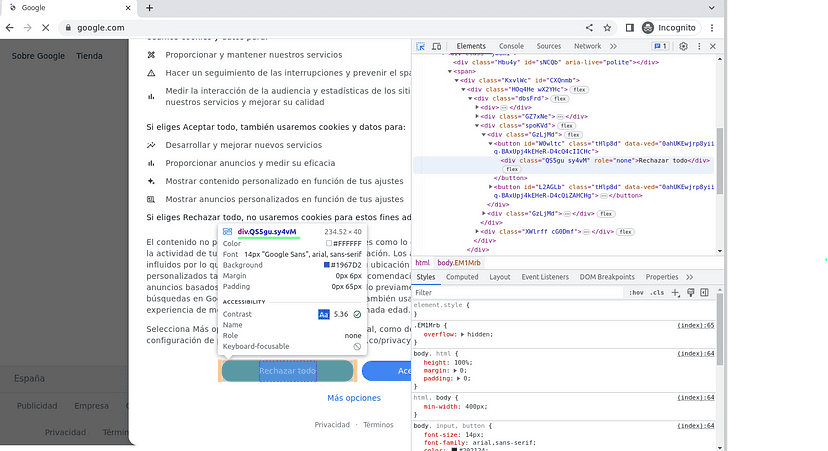Click the color swatch in body styles
Screen dimensions: 828x451
pyautogui.click(x=456, y=449)
